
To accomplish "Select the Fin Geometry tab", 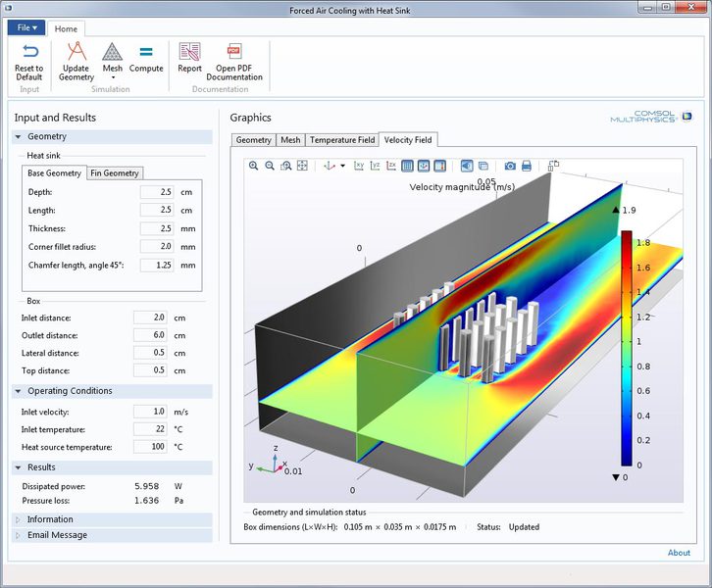I will [x=115, y=173].
